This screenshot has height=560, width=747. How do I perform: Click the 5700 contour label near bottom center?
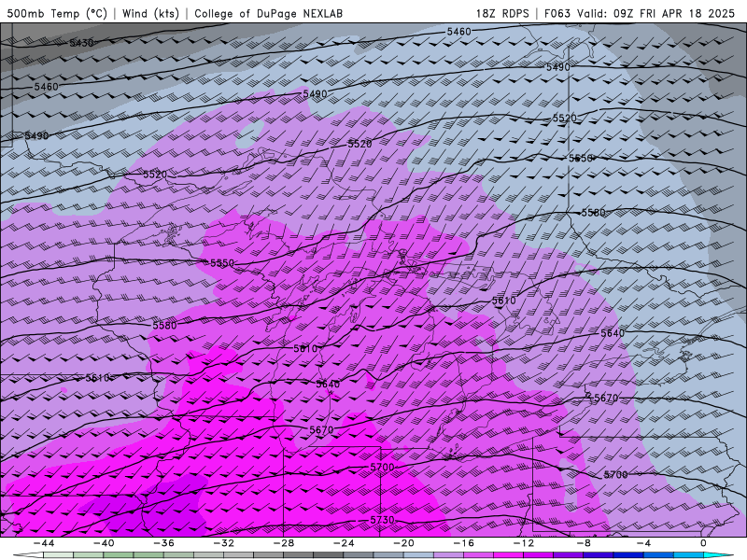tap(382, 468)
